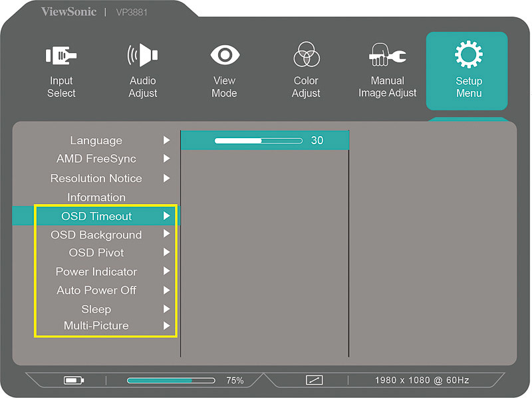532x398 pixels.
Task: Select the OSD Timeout item
Action: [x=96, y=216]
